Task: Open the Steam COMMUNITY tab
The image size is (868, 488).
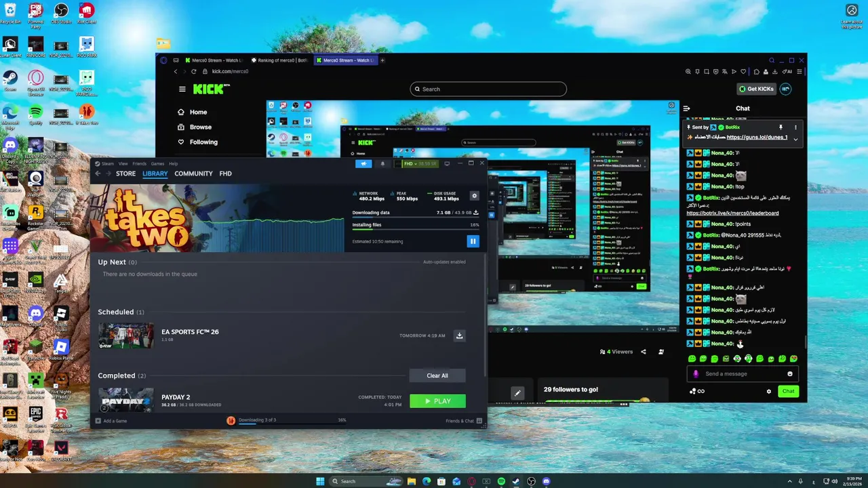Action: click(193, 174)
